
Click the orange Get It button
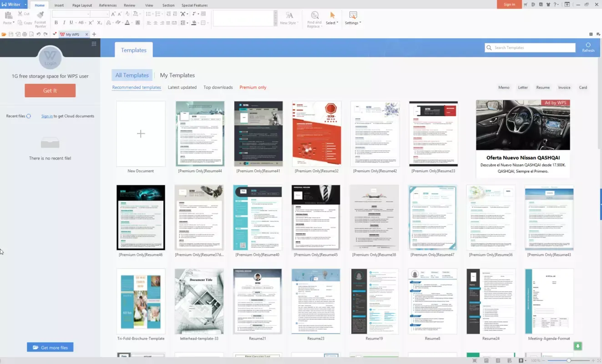pyautogui.click(x=50, y=91)
